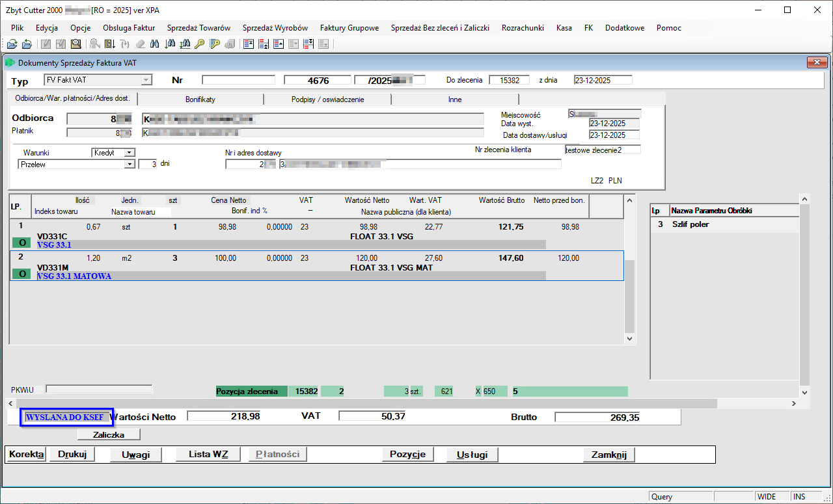The width and height of the screenshot is (833, 504).
Task: Click the Drukuj button
Action: pyautogui.click(x=72, y=455)
